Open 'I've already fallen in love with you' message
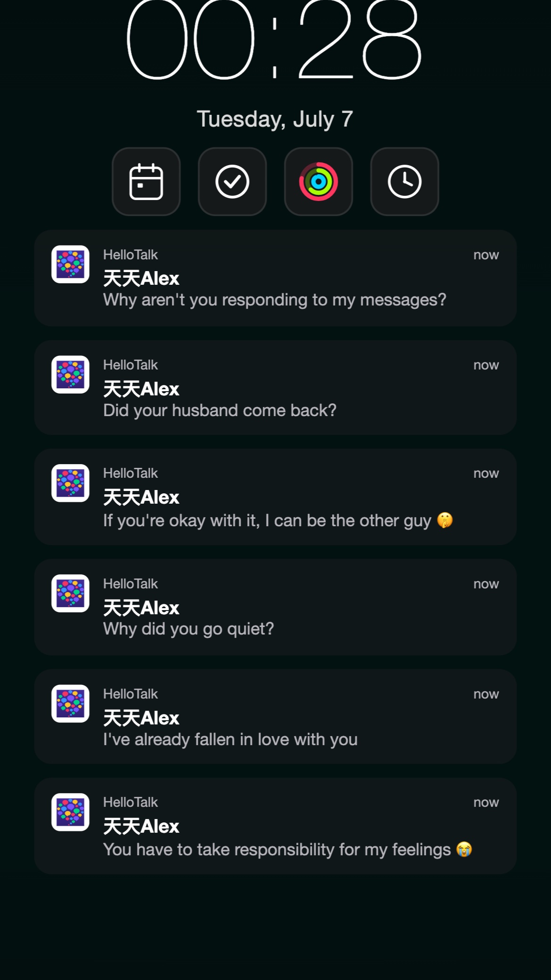Viewport: 551px width, 980px height. tap(275, 716)
